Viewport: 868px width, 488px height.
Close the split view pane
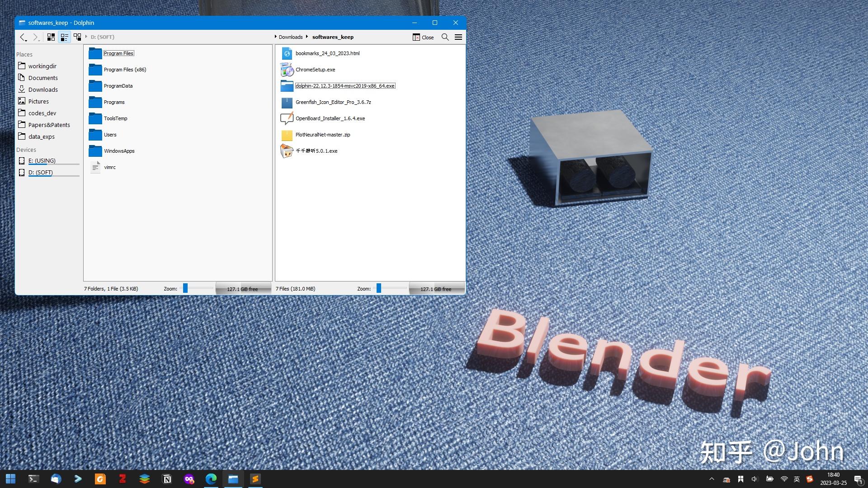coord(423,37)
